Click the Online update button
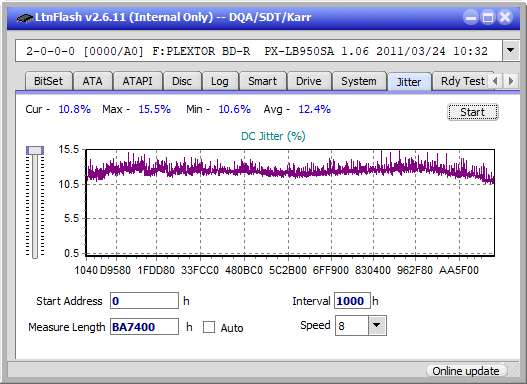The width and height of the screenshot is (527, 384). [x=466, y=371]
